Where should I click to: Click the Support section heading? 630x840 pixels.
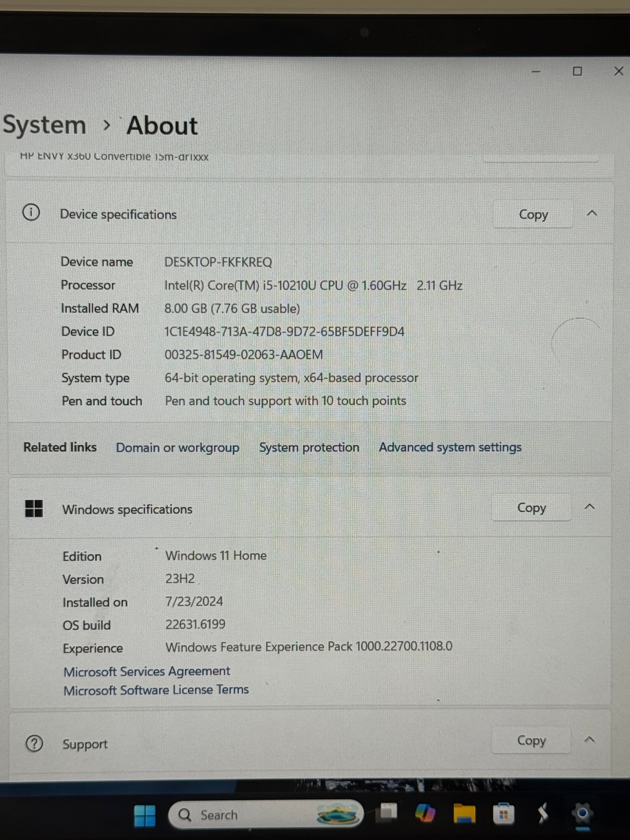(x=85, y=744)
